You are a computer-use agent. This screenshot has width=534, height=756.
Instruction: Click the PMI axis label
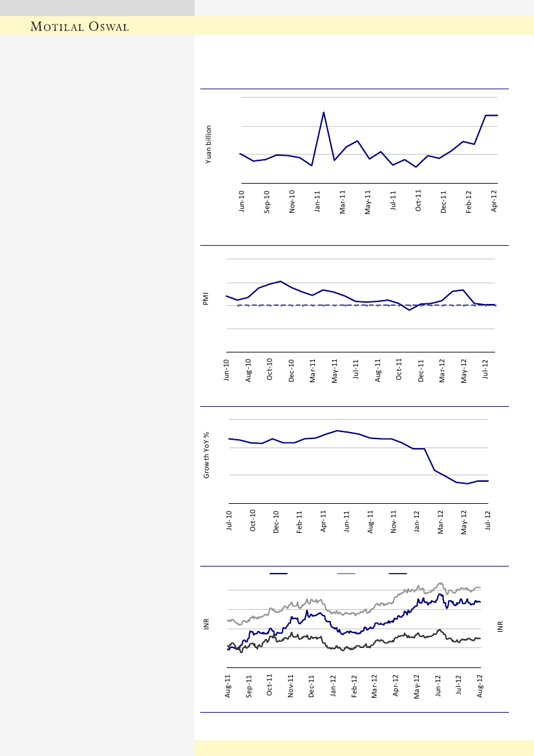point(206,303)
